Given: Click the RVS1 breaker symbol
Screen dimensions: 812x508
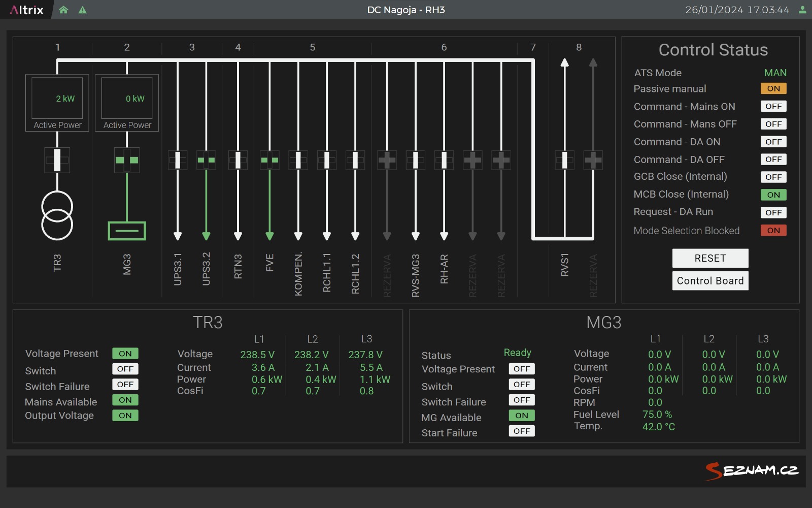Looking at the screenshot, I should coord(564,160).
